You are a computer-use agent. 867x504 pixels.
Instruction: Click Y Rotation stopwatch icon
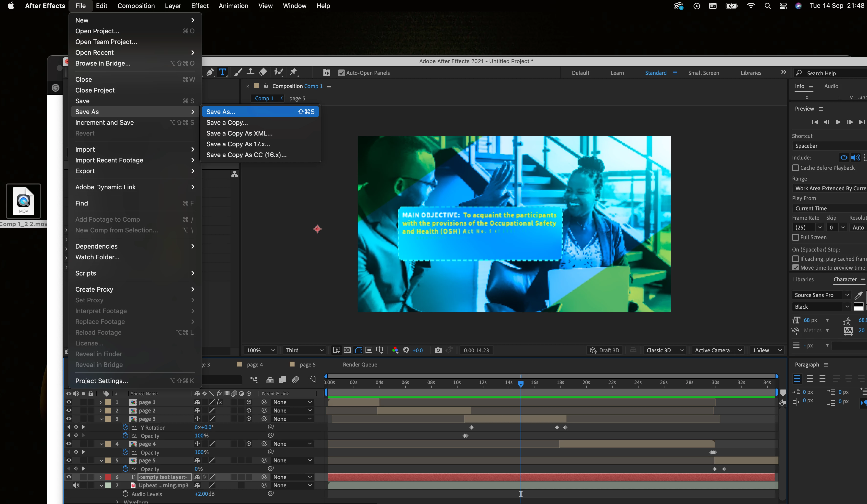click(x=125, y=427)
